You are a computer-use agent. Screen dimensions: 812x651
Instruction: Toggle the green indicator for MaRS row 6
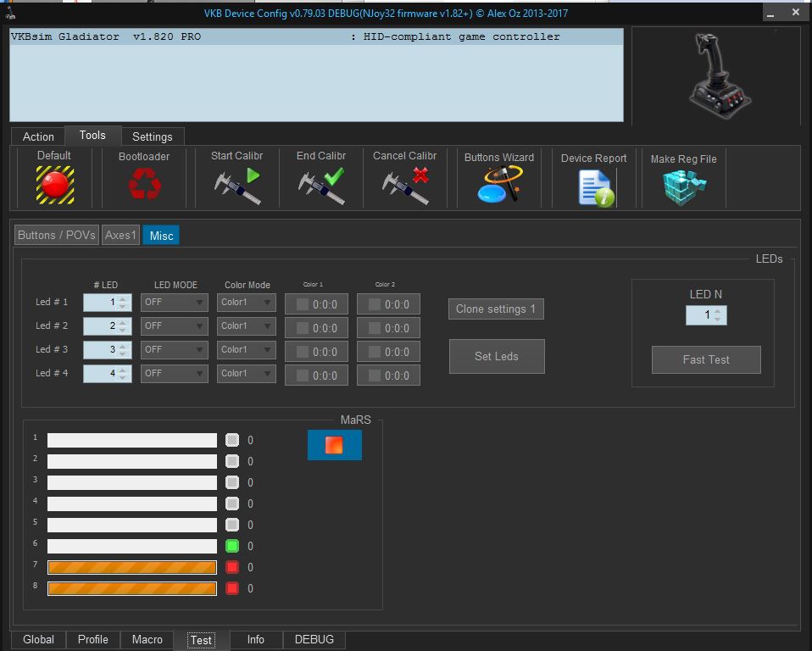click(232, 547)
